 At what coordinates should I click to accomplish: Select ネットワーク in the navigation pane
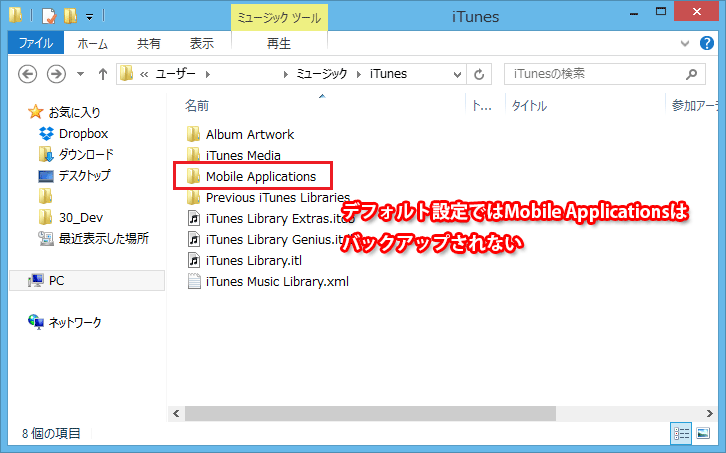tap(75, 322)
